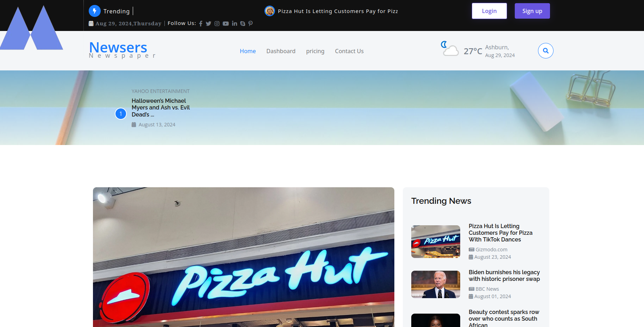Click the YAHOO ENTERTAINMENT source label
The width and height of the screenshot is (644, 327).
[x=161, y=91]
